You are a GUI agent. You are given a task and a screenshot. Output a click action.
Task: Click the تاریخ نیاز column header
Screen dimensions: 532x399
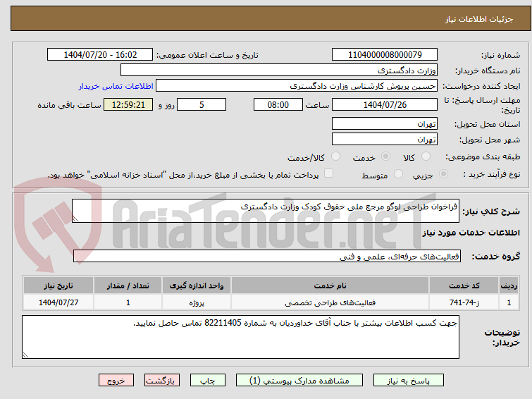pos(58,286)
